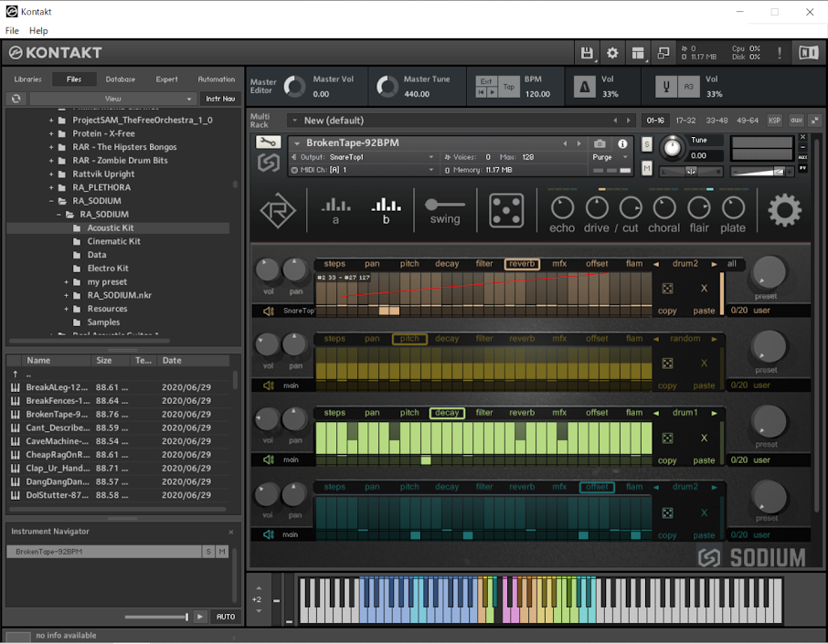828x644 pixels.
Task: Click the echo knob
Action: [x=562, y=208]
